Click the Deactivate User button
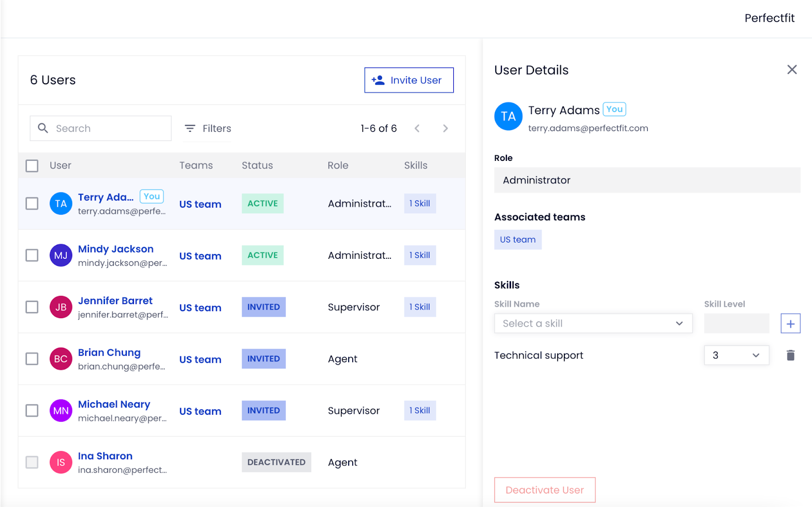The width and height of the screenshot is (812, 507). (x=545, y=490)
